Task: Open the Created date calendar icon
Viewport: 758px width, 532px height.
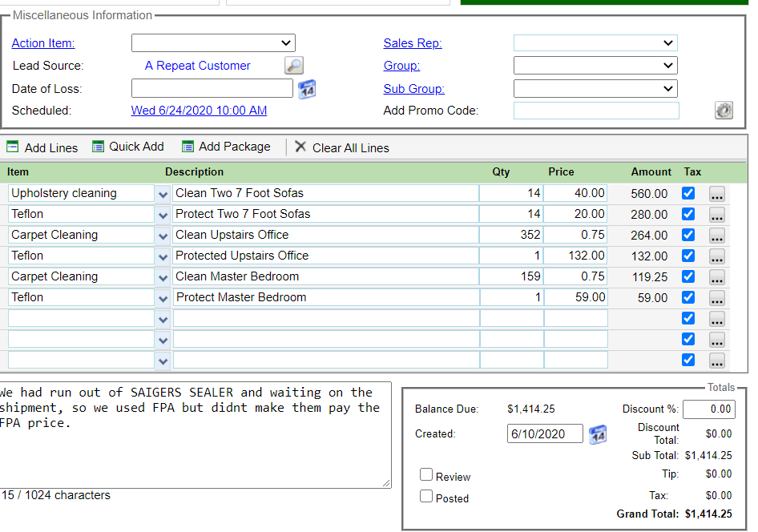Action: click(x=598, y=434)
